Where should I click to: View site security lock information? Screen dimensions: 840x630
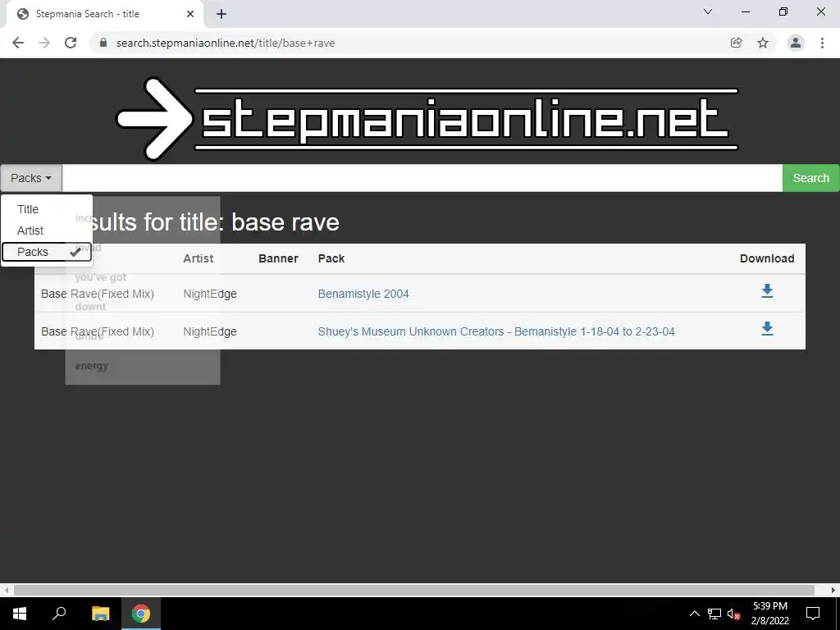(x=103, y=43)
